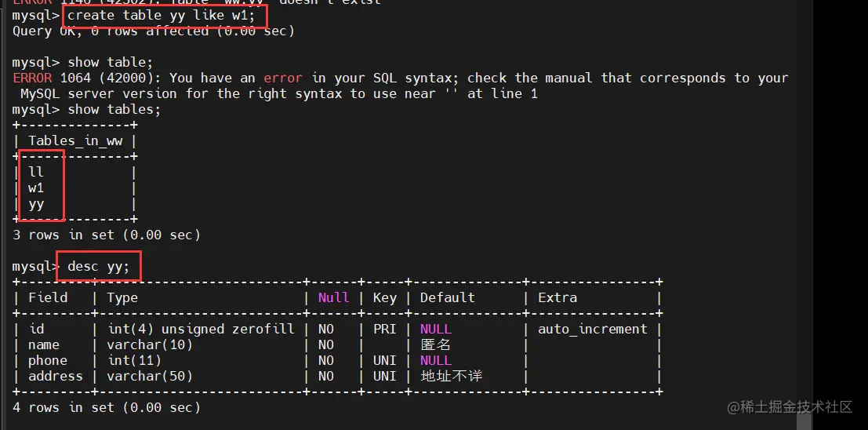Viewport: 868px width, 430px height.
Task: Click the 'mysql>' prompt before 'show tables;'
Action: coord(36,109)
